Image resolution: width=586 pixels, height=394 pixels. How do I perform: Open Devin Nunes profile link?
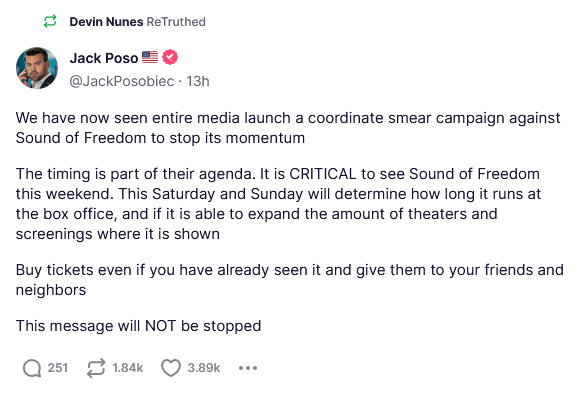[106, 22]
